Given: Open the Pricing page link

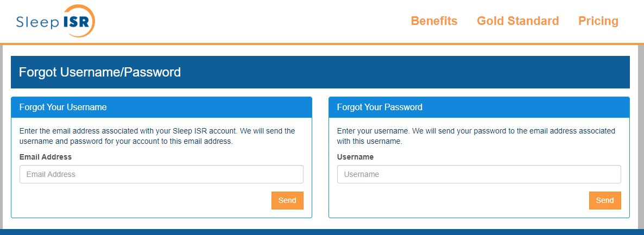Looking at the screenshot, I should [598, 21].
